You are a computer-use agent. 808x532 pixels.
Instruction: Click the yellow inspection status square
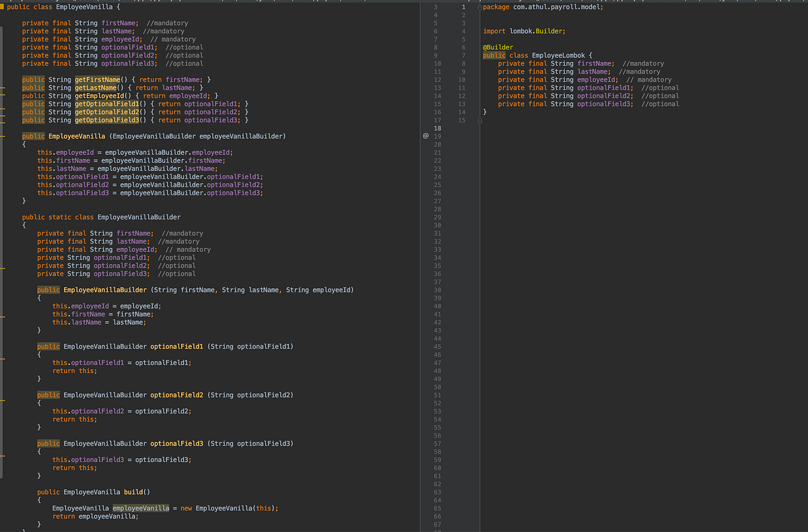[x=3, y=7]
